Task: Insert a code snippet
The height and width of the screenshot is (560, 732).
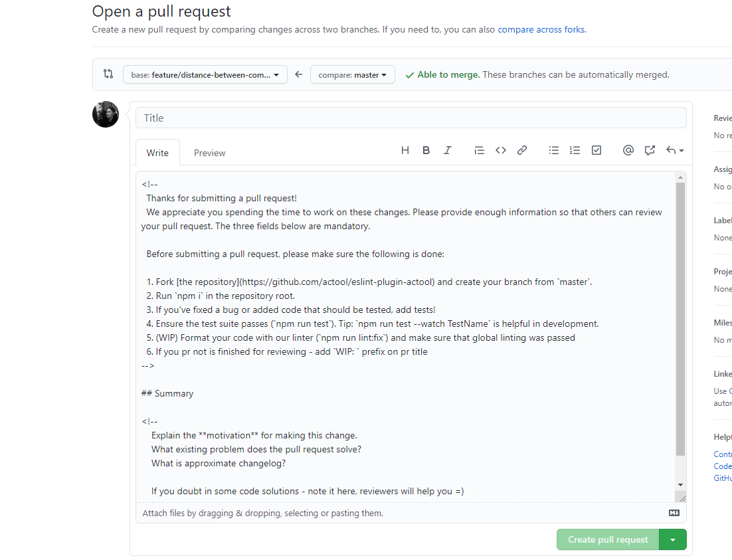Action: click(500, 150)
